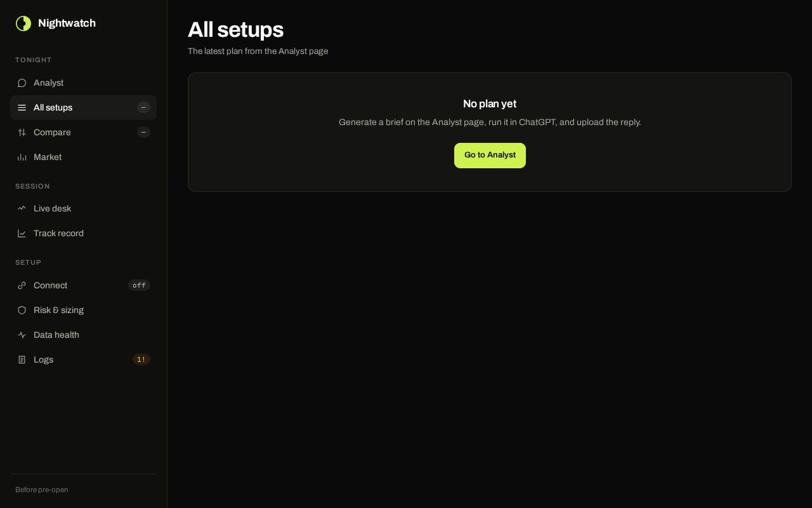The image size is (812, 508).
Task: Click the TONIGHT section label
Action: [x=34, y=60]
